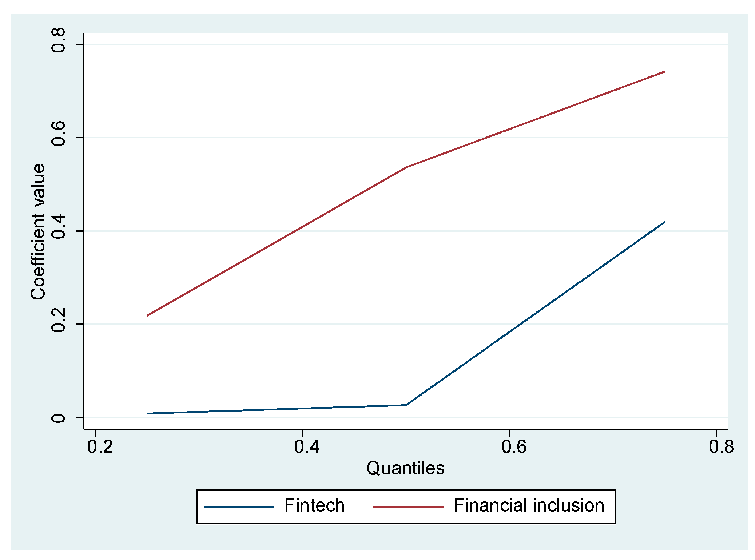The height and width of the screenshot is (560, 755).
Task: Click the 0.8 x-axis tick label
Action: pyautogui.click(x=721, y=446)
